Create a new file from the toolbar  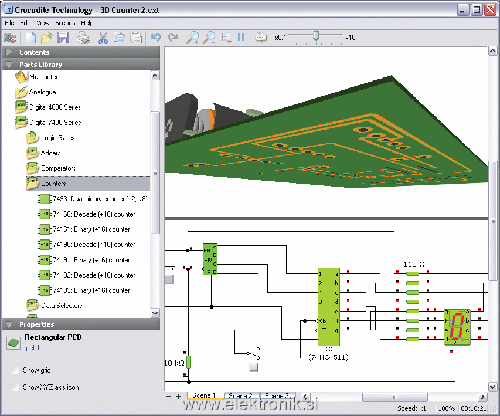pyautogui.click(x=31, y=37)
